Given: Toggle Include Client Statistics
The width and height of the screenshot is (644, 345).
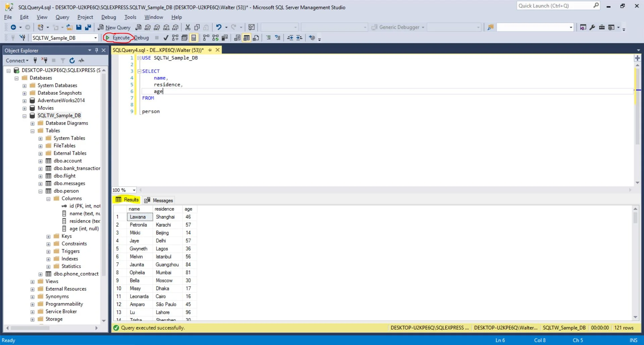Looking at the screenshot, I should coord(225,38).
